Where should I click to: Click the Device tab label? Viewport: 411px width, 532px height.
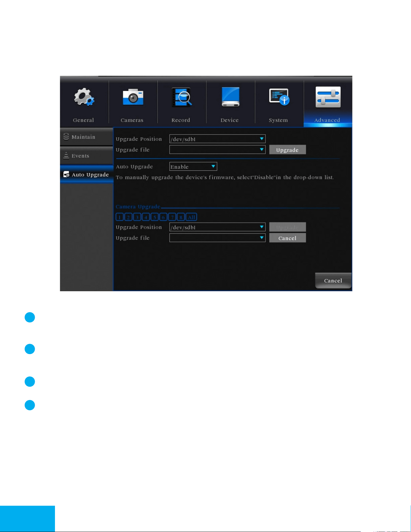tap(230, 120)
